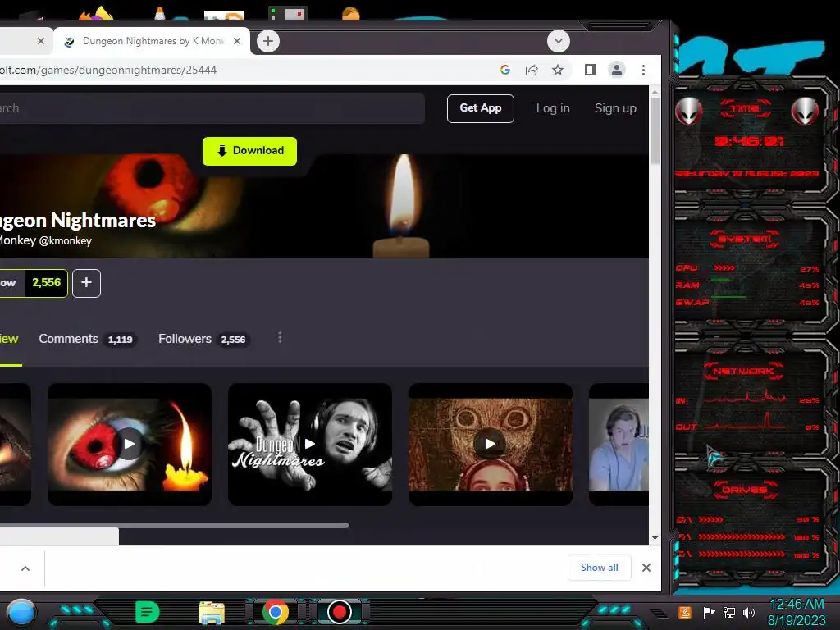
Task: Open the network tray icon
Action: click(729, 612)
